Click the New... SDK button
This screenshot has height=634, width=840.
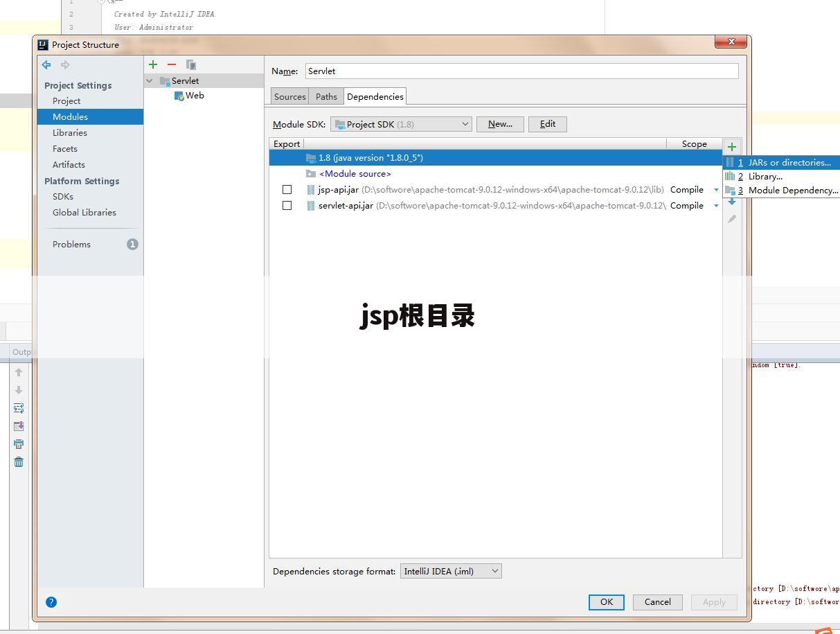pos(500,124)
